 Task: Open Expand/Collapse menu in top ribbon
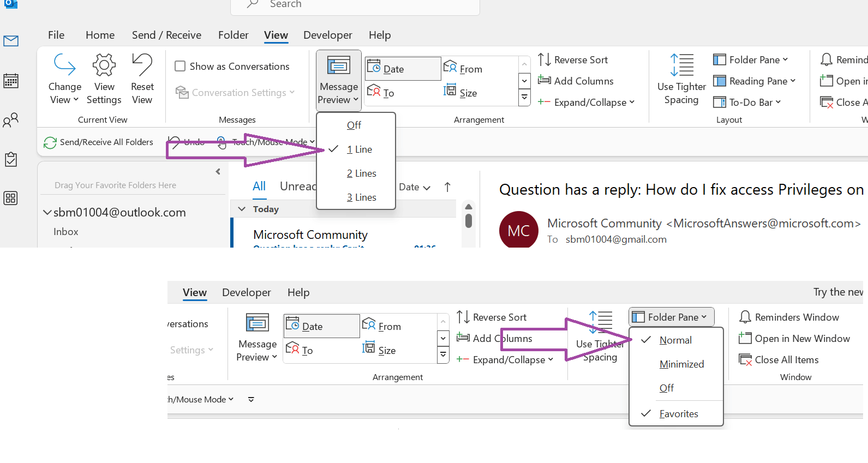point(586,102)
